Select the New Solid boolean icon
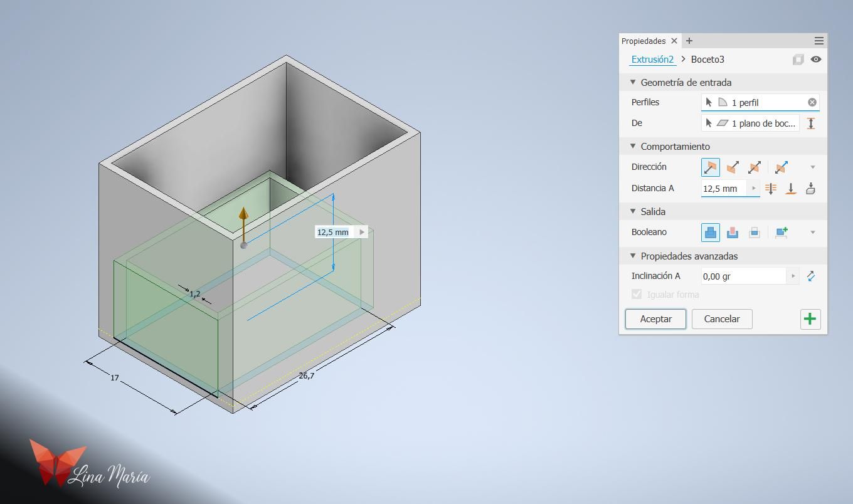This screenshot has height=504, width=853. click(x=781, y=232)
